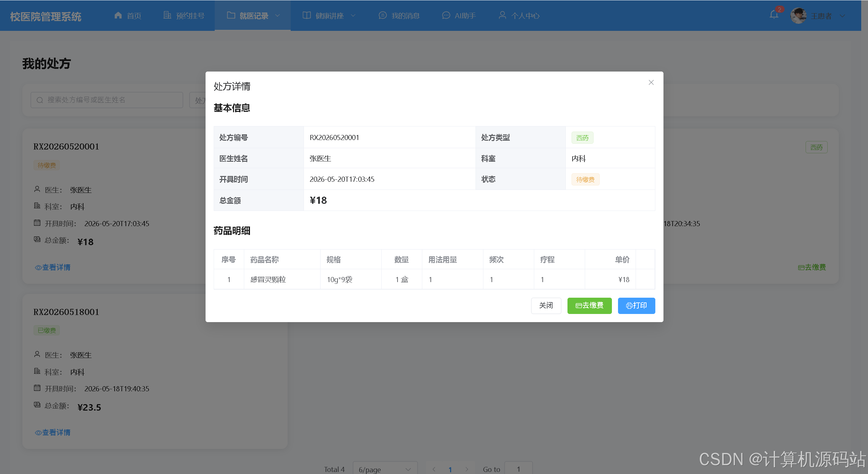
Task: Click the 2026-05-20T17:03:45 time in dialog
Action: point(342,179)
